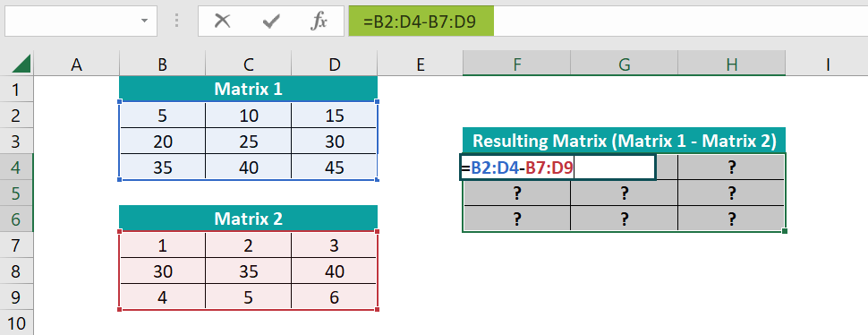Select result cell H4 with question mark

pyautogui.click(x=732, y=167)
